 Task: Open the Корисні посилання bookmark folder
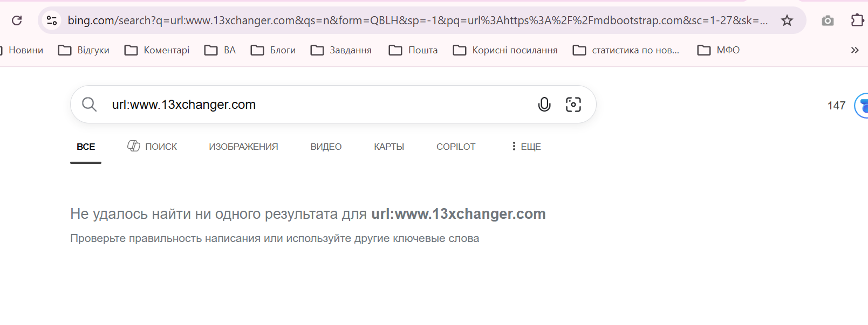pos(505,50)
